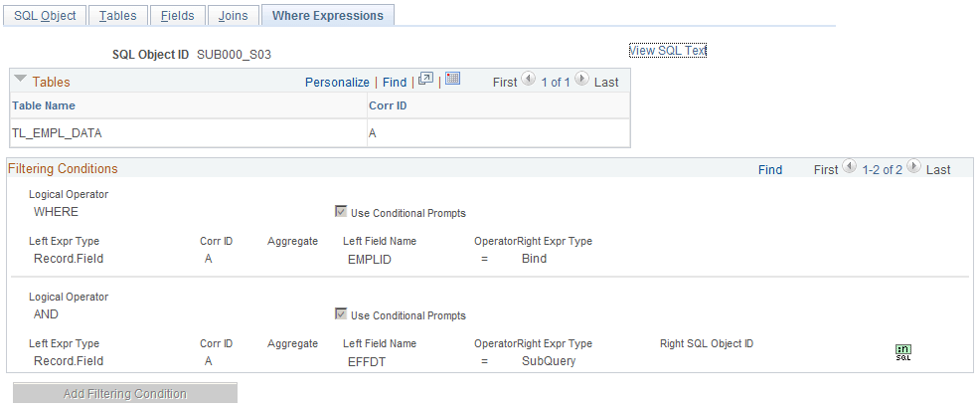Collapse the Tables section
980x408 pixels.
point(20,81)
